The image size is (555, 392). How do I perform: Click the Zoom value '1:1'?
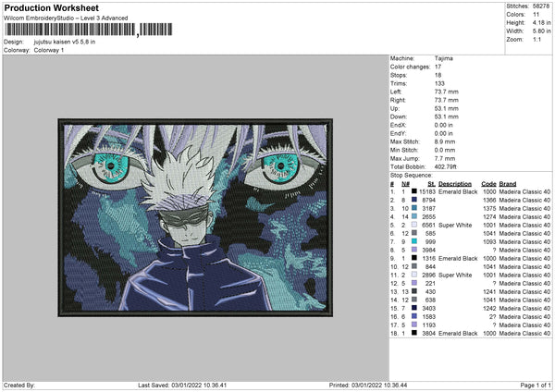[536, 39]
